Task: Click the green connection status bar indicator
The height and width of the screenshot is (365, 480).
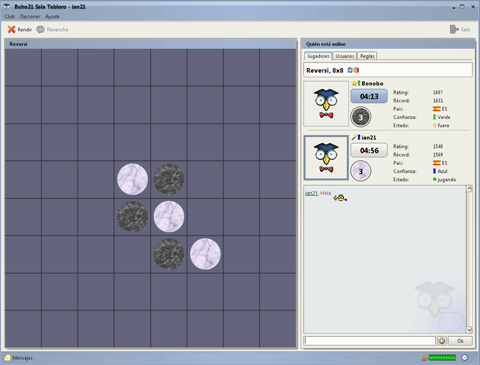Action: 442,358
